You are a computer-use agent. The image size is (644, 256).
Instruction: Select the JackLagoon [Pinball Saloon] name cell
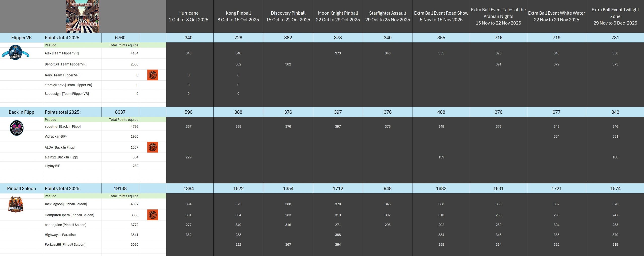click(66, 204)
